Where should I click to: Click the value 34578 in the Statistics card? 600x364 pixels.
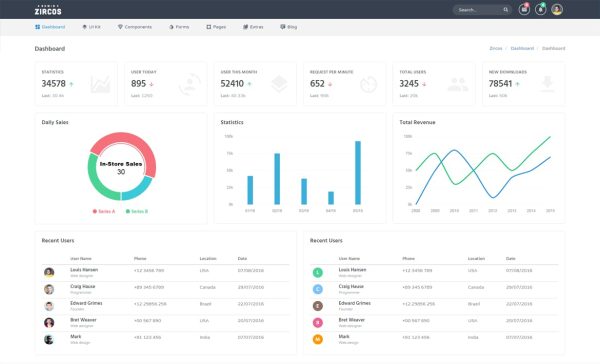54,83
